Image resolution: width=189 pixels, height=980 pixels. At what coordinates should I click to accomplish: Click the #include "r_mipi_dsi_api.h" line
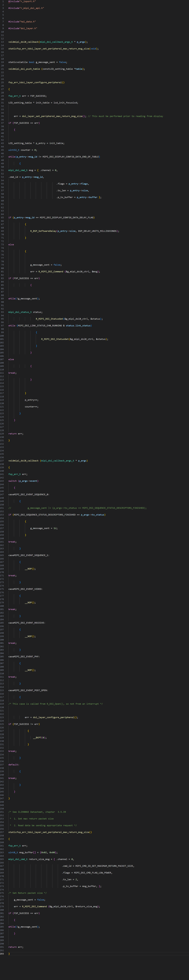[x=26, y=8]
